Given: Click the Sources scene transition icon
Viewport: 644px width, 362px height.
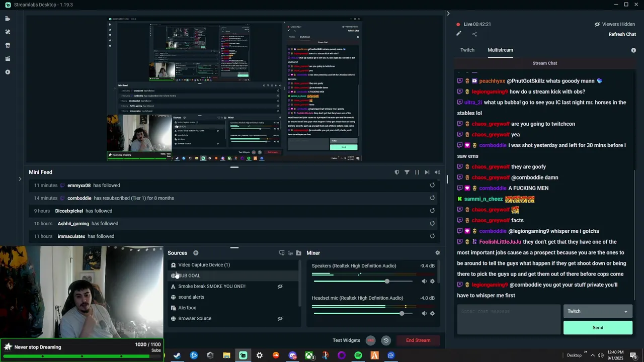Looking at the screenshot, I should (282, 253).
